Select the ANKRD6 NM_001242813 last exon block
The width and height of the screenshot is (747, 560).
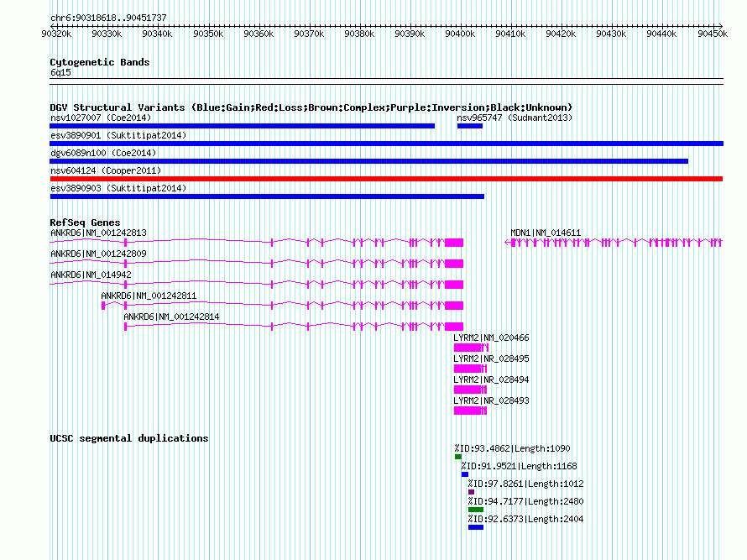coord(454,243)
